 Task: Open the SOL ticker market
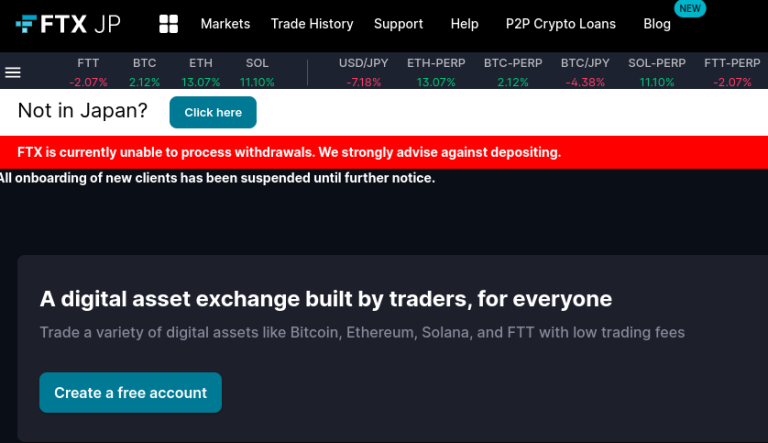[x=257, y=72]
